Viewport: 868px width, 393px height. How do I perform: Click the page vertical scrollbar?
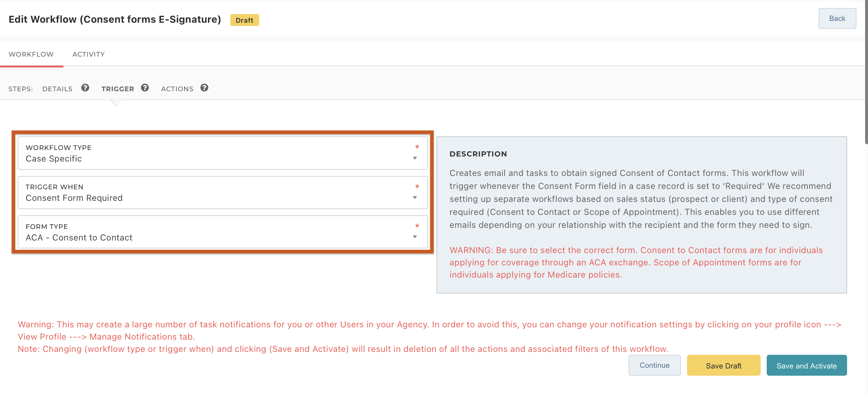[x=866, y=72]
